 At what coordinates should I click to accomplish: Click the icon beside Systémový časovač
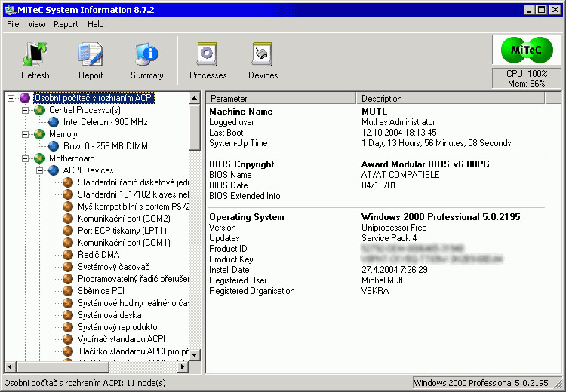pos(68,267)
